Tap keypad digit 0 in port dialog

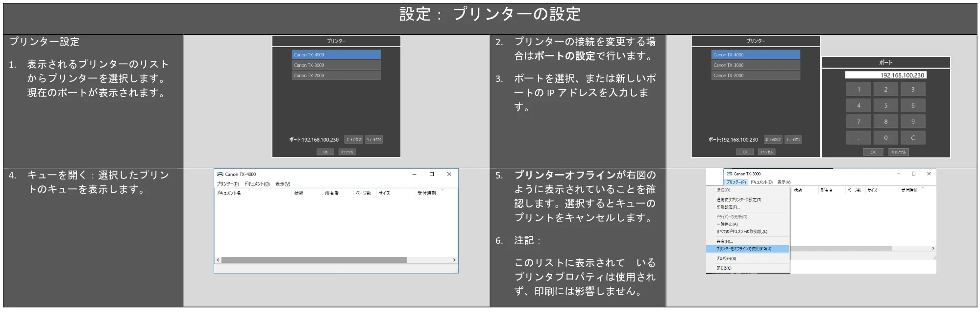pyautogui.click(x=885, y=138)
